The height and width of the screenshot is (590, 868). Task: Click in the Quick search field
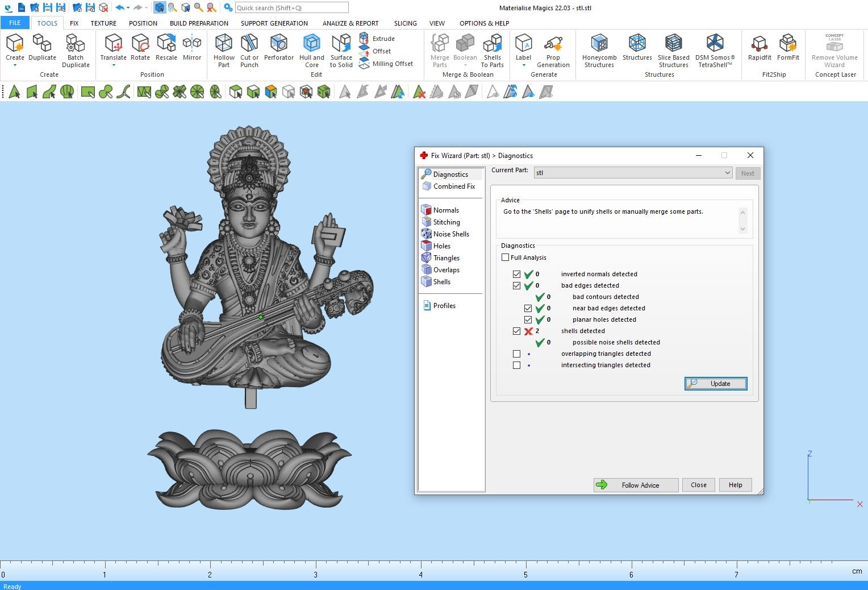(291, 8)
